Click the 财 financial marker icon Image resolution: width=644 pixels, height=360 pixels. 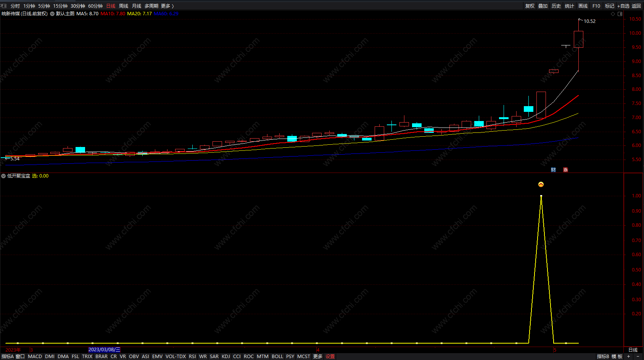click(x=553, y=170)
